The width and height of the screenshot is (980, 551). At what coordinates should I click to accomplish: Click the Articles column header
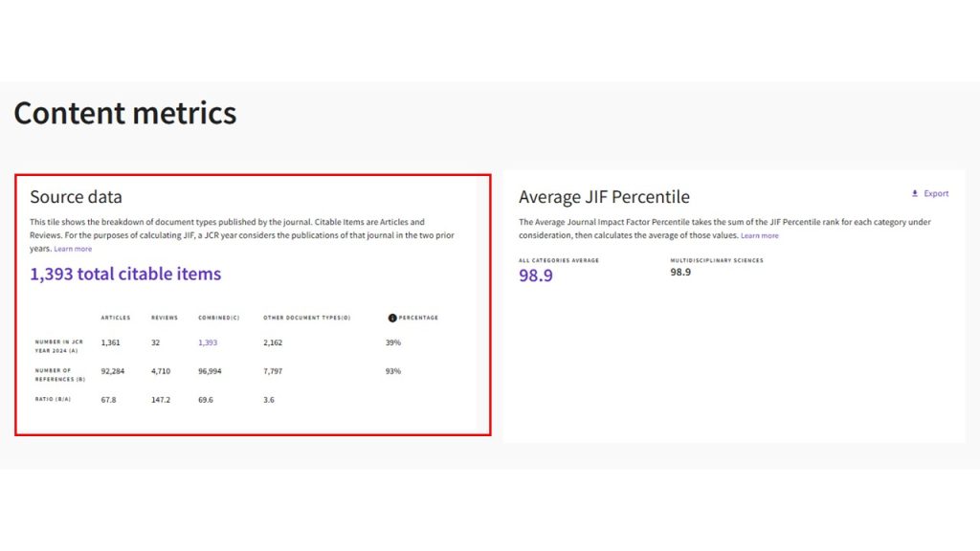(116, 318)
